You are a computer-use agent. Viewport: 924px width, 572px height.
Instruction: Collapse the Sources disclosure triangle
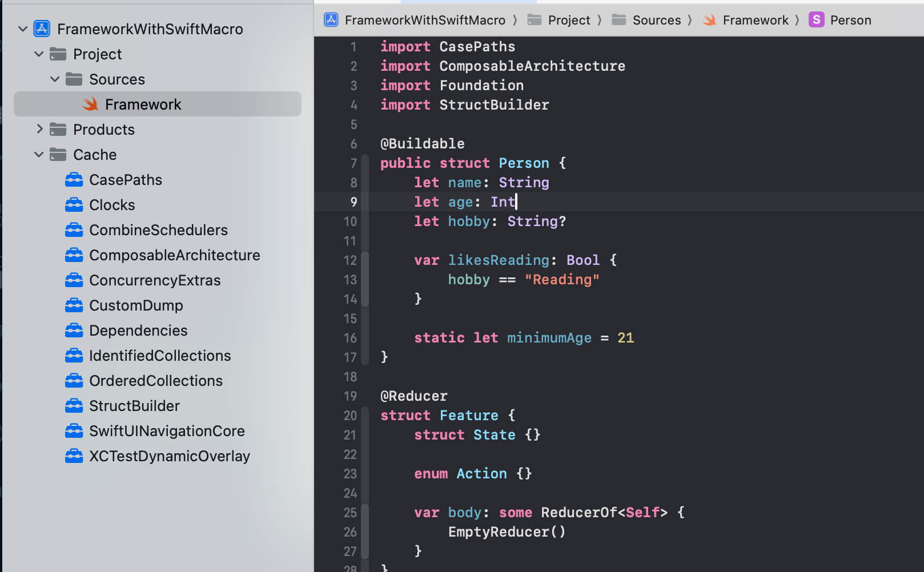click(55, 79)
